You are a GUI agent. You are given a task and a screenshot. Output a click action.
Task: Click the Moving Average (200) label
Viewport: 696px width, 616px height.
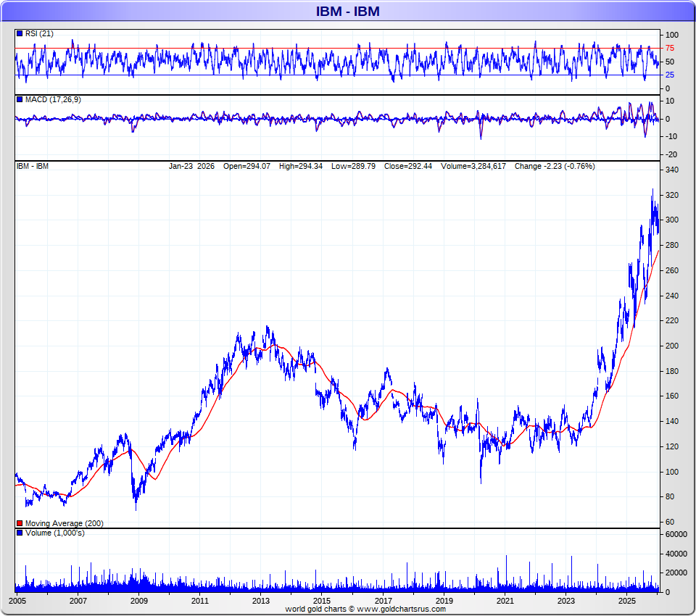pyautogui.click(x=65, y=523)
